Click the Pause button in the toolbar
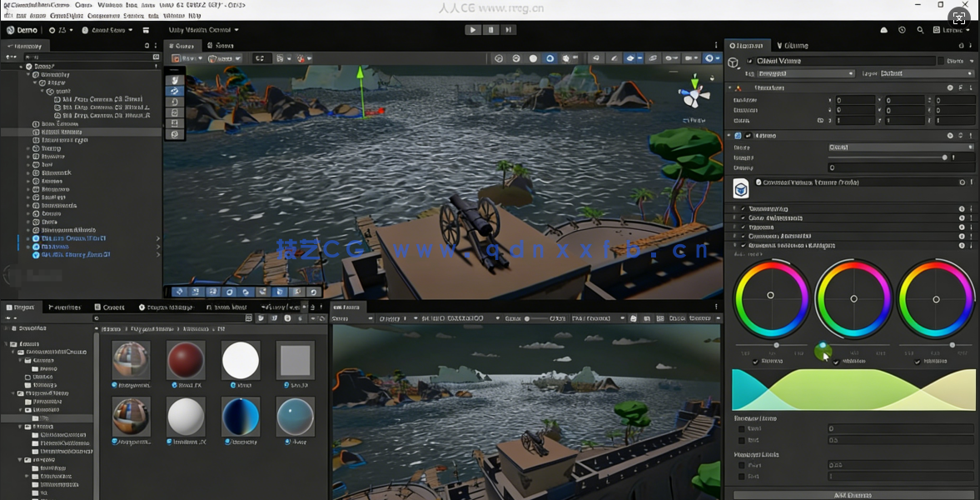Screen dimensions: 980x500 [490, 30]
